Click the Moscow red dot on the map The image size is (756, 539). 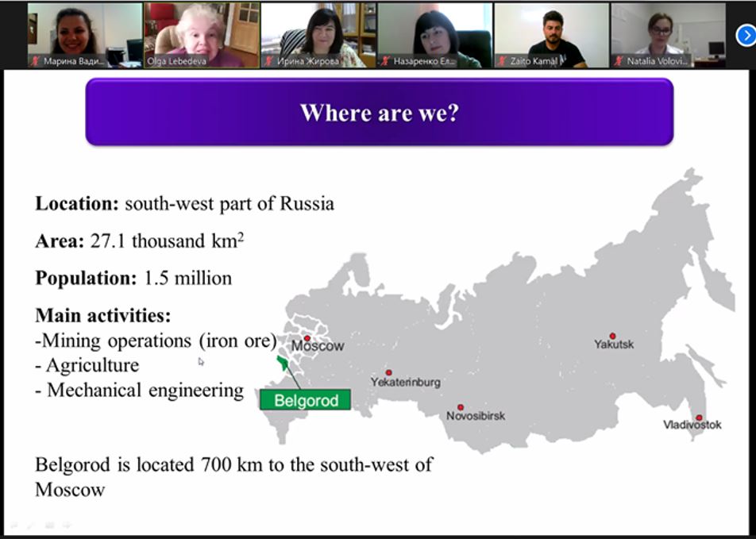tap(307, 338)
